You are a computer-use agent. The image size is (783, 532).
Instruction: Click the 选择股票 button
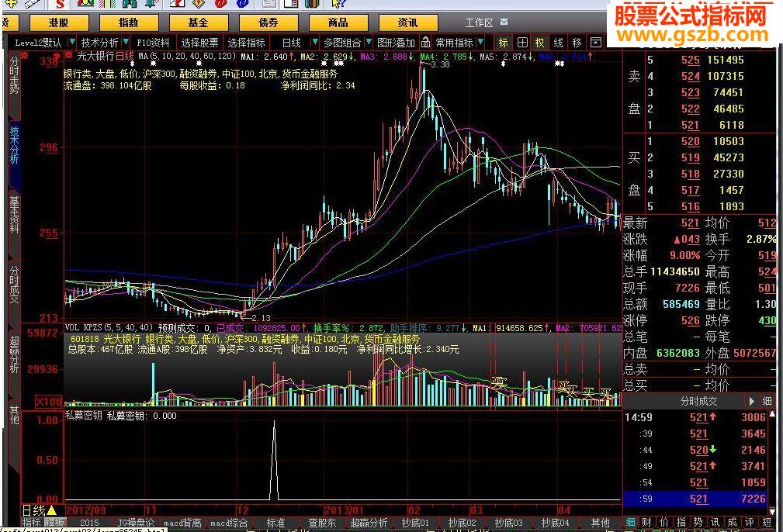pos(200,43)
